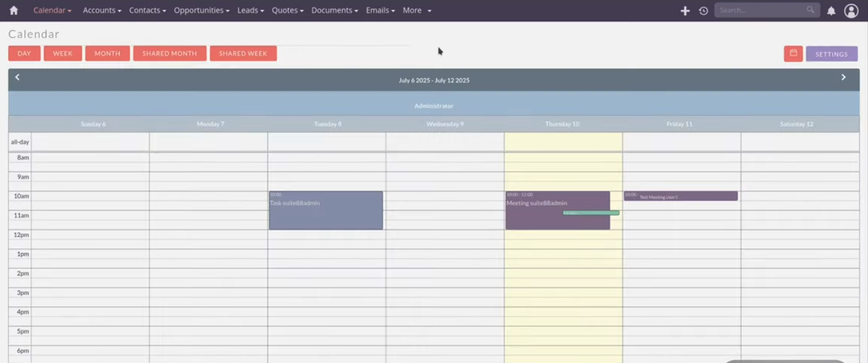Click the all-day row label

pos(20,142)
